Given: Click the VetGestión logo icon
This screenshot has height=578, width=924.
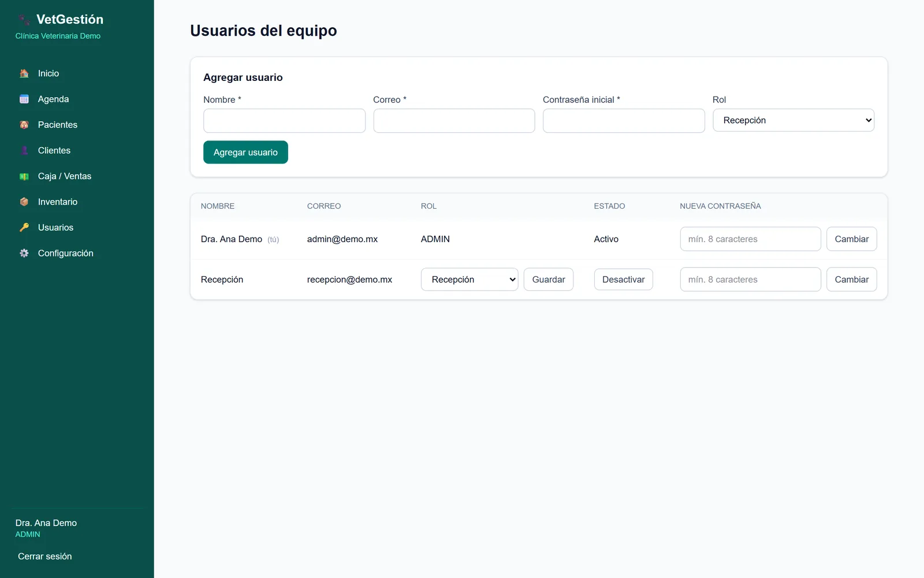Looking at the screenshot, I should click(x=24, y=20).
